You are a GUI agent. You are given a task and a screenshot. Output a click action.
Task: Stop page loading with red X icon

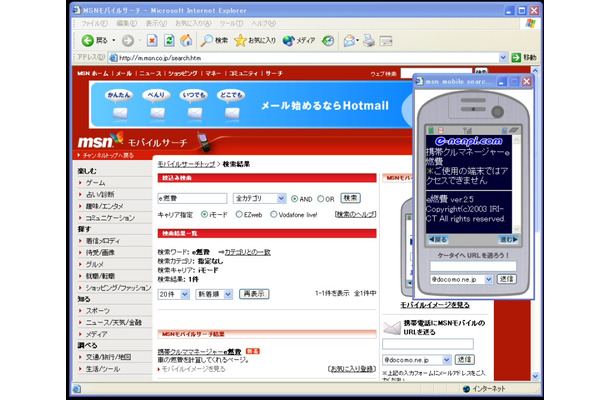coord(152,40)
